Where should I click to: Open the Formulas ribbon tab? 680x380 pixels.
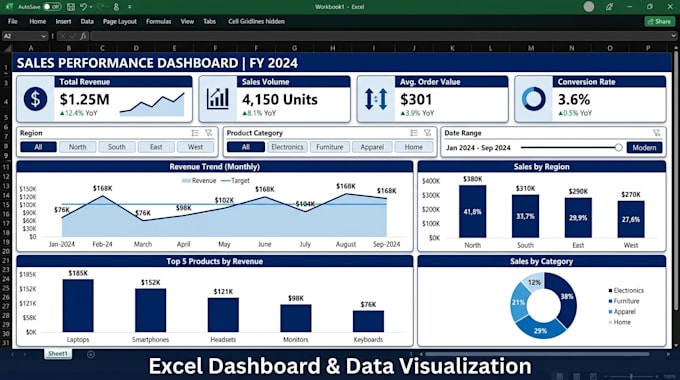(x=159, y=21)
